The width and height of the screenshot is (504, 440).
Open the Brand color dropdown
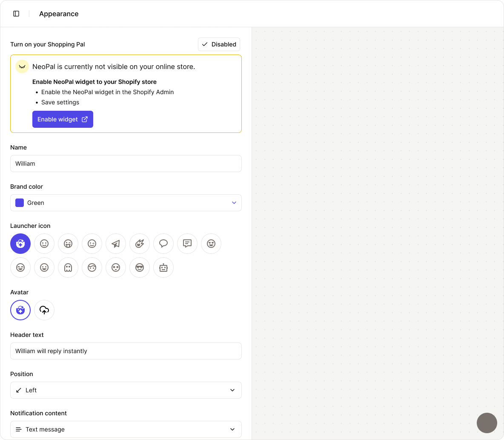point(126,203)
